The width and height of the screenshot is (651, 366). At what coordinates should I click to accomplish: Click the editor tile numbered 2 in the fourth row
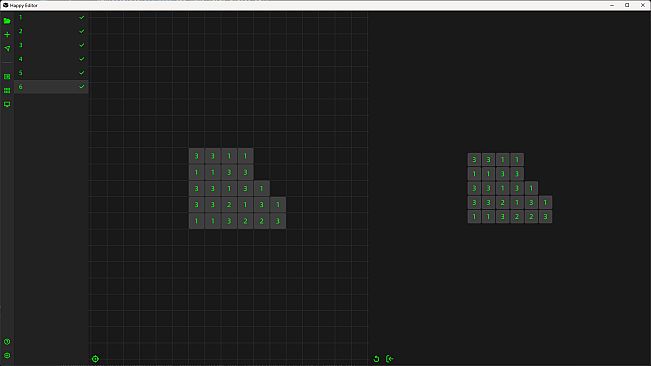pos(229,205)
